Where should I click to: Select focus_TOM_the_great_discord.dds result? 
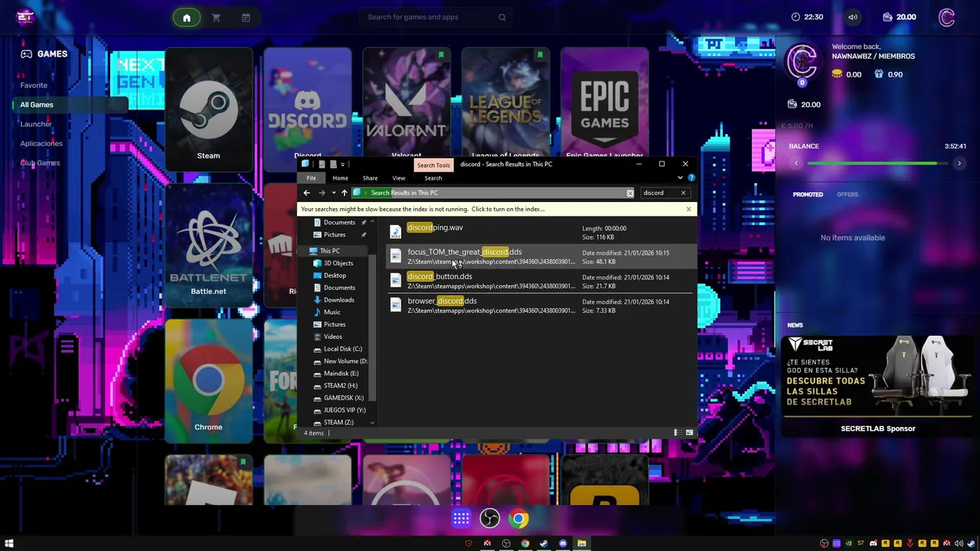(x=542, y=256)
